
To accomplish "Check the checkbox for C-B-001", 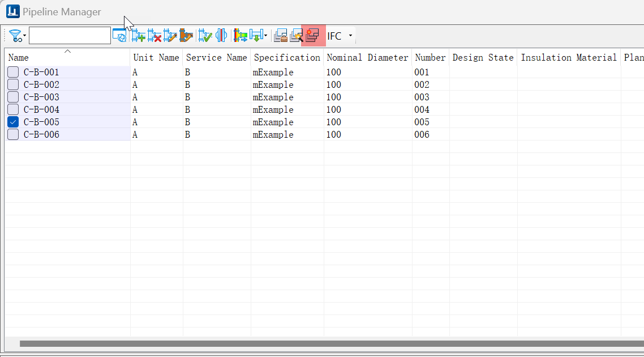I will (12, 72).
